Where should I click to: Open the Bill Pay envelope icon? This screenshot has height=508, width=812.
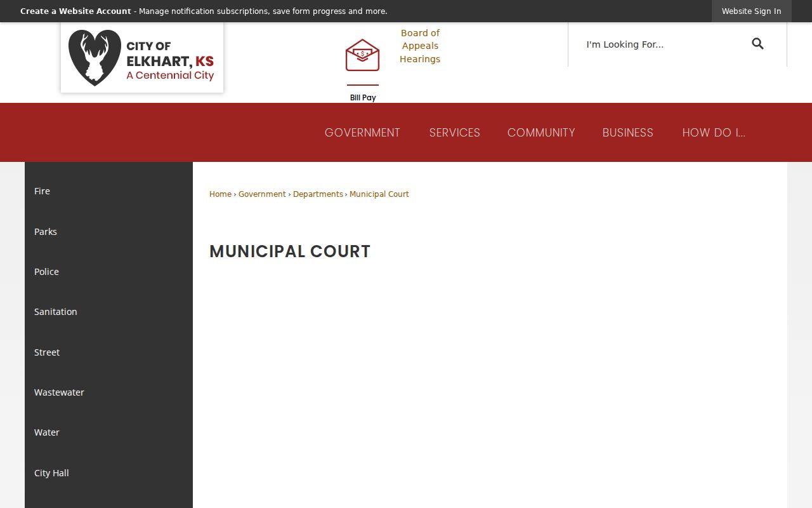362,55
